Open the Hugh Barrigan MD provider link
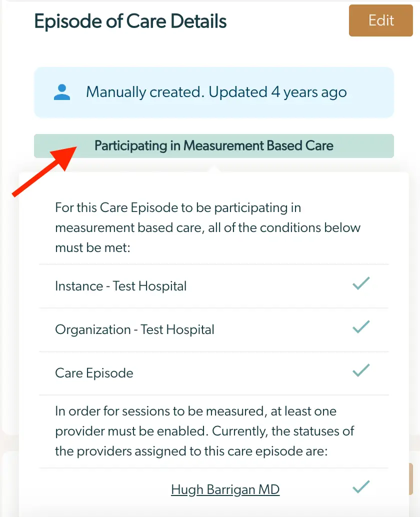This screenshot has width=420, height=517. pos(225,489)
